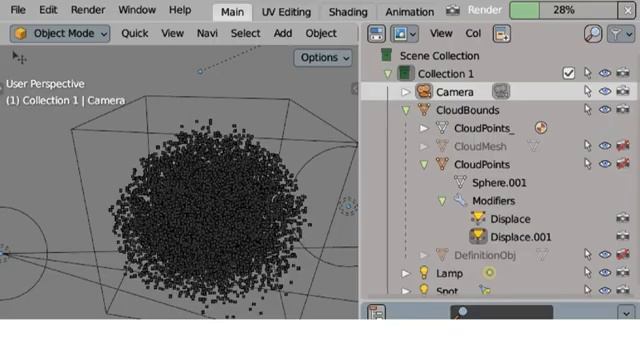Screen dimensions: 640x360
Task: Click the light data icon beside Lamp
Action: pyautogui.click(x=489, y=273)
